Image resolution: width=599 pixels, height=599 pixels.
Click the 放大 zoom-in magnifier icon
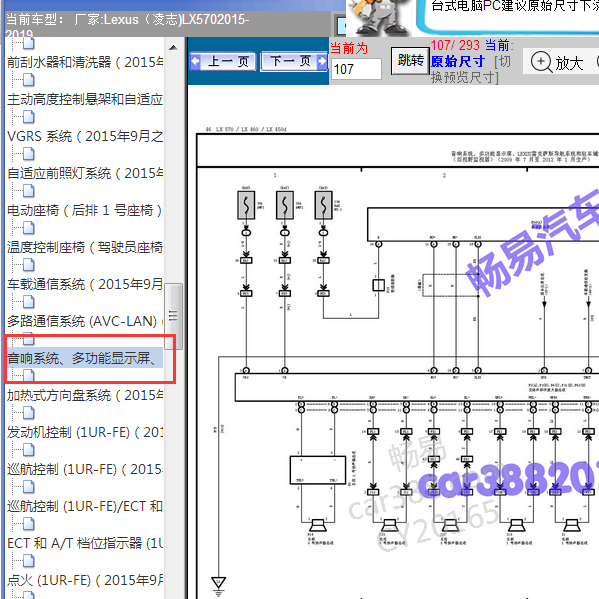coord(541,62)
